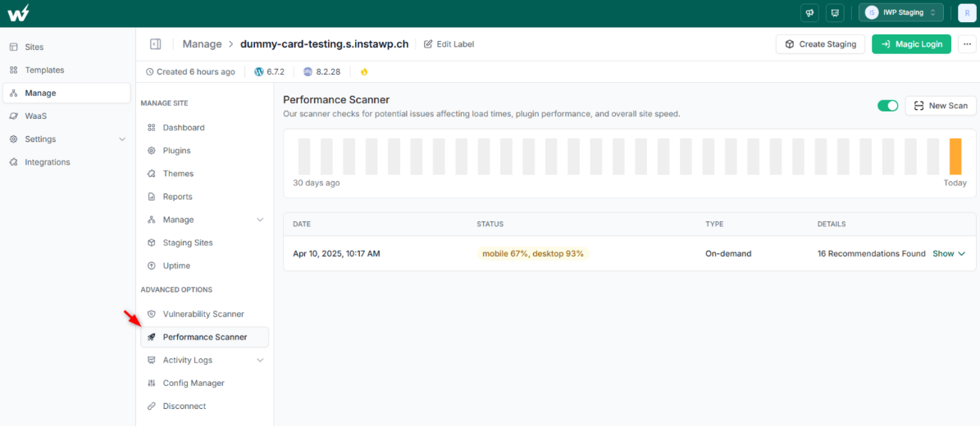This screenshot has width=980, height=427.
Task: Open the announcements megaphone icon
Action: [809, 12]
